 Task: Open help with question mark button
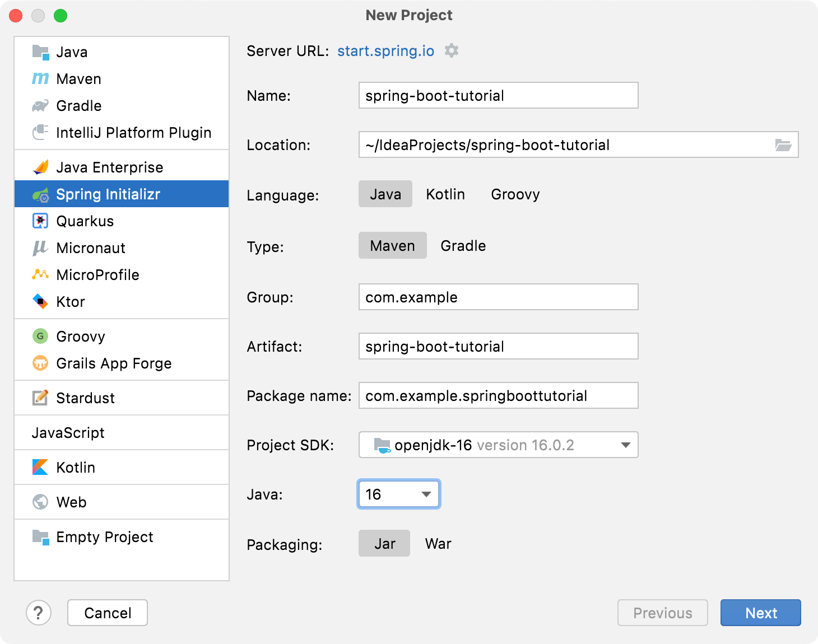(39, 613)
